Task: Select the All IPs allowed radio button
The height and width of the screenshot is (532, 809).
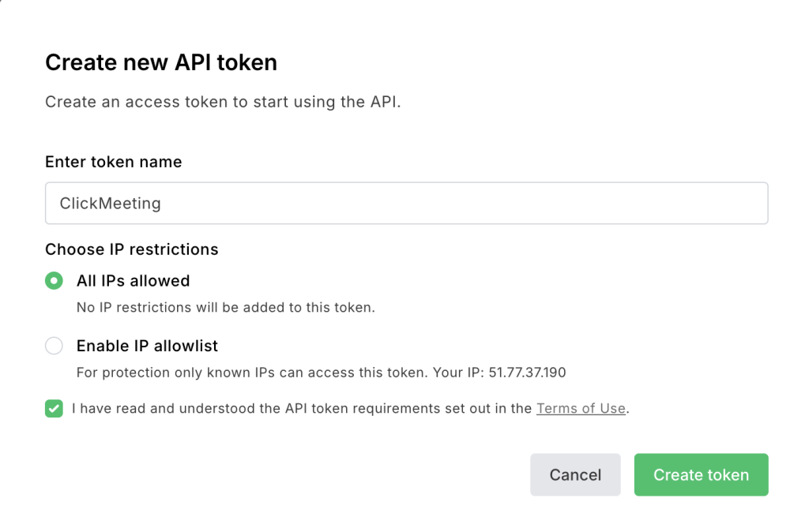Action: click(x=54, y=281)
